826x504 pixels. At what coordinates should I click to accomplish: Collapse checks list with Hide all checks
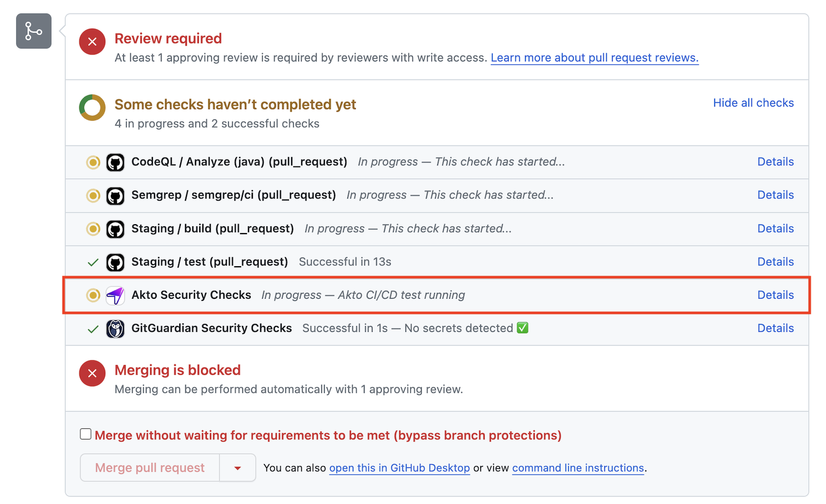(753, 103)
